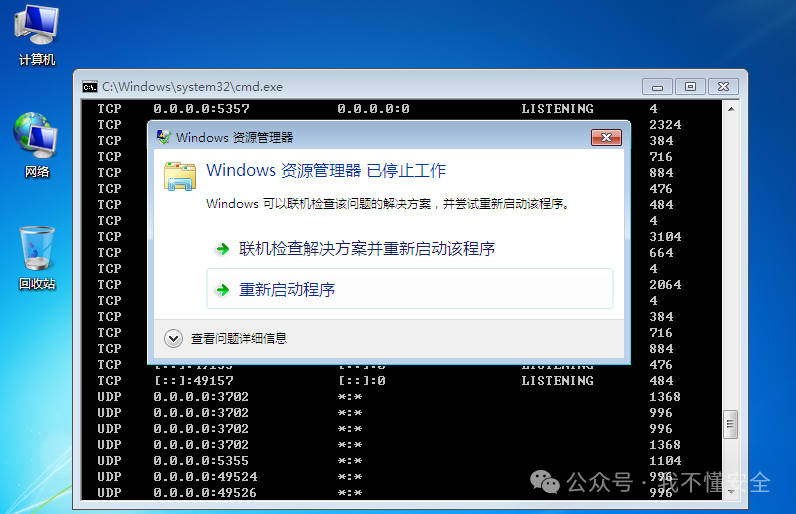The width and height of the screenshot is (796, 514).
Task: Click PID value 3104
Action: pos(665,237)
